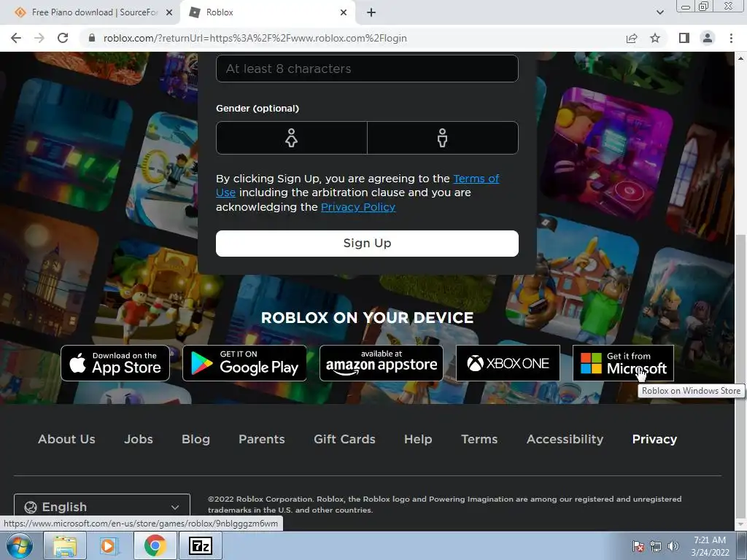Bookmark this tab with star icon

tap(655, 38)
